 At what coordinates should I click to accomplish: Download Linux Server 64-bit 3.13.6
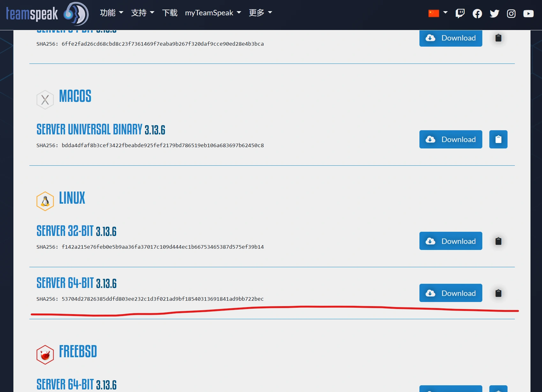[450, 293]
